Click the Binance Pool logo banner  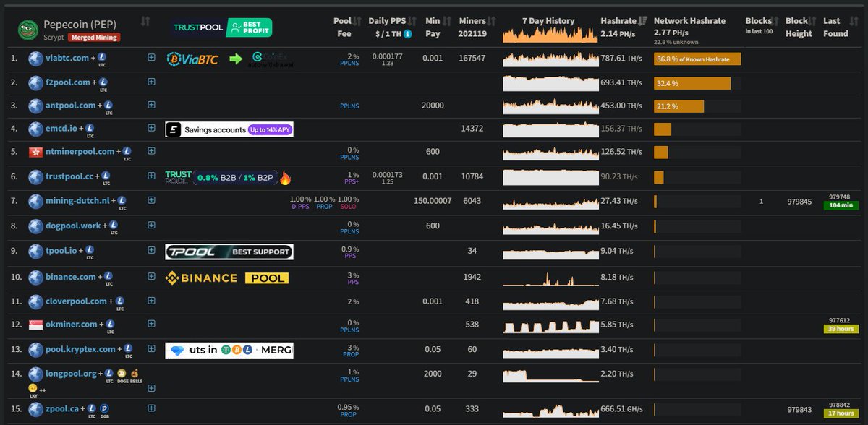point(226,278)
